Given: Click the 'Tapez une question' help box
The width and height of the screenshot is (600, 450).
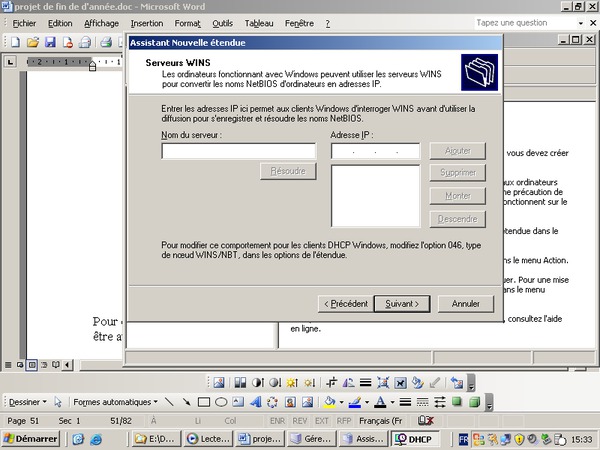Looking at the screenshot, I should click(521, 22).
